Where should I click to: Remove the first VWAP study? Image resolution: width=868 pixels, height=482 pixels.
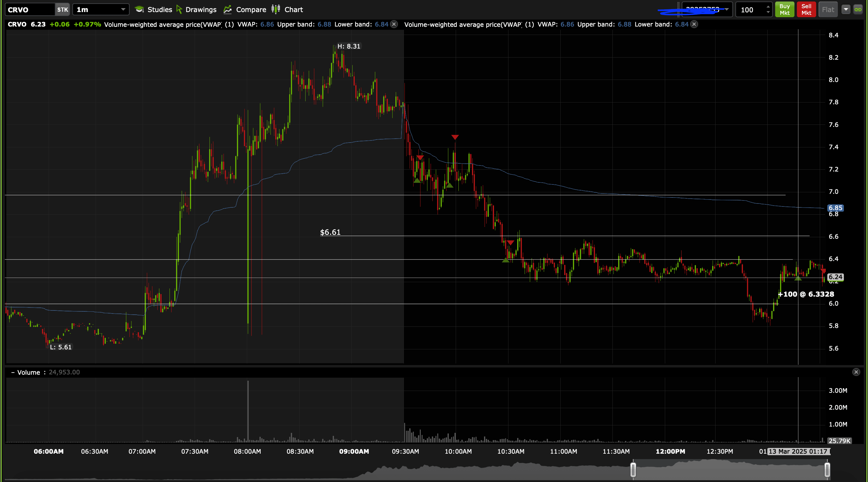tap(394, 24)
